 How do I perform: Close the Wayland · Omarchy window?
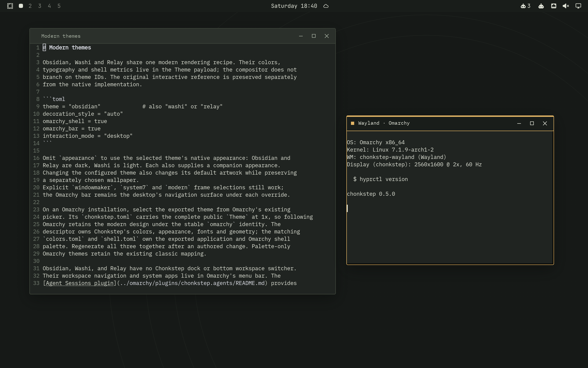point(545,124)
